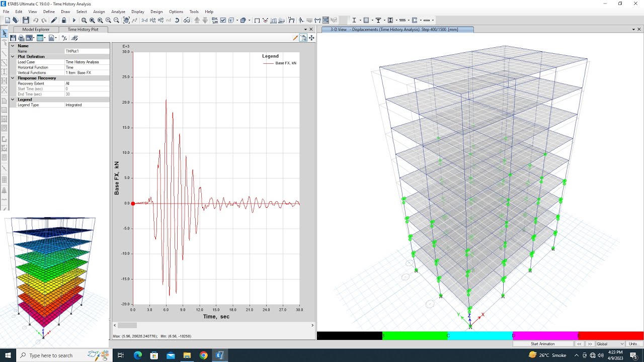Image resolution: width=644 pixels, height=362 pixels.
Task: Collapse the Plot Definition section
Action: 13,56
